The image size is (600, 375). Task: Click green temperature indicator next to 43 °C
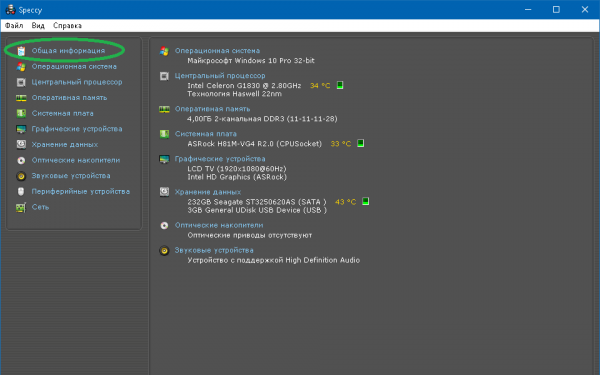point(365,201)
